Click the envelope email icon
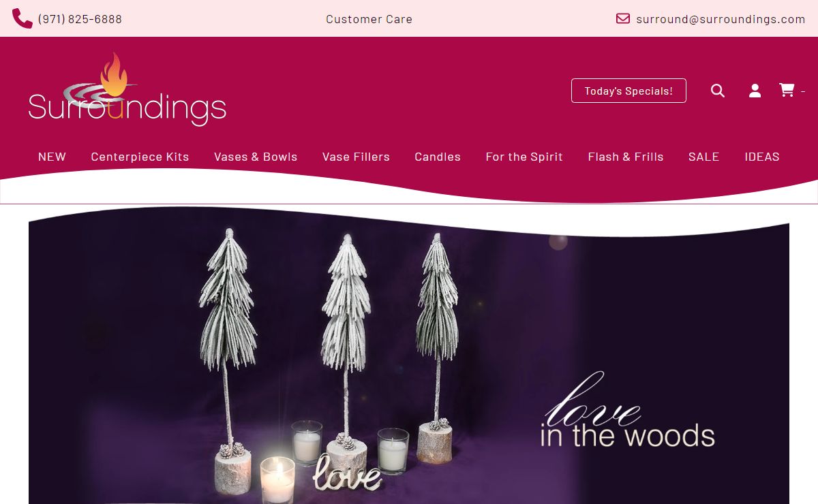 click(623, 18)
